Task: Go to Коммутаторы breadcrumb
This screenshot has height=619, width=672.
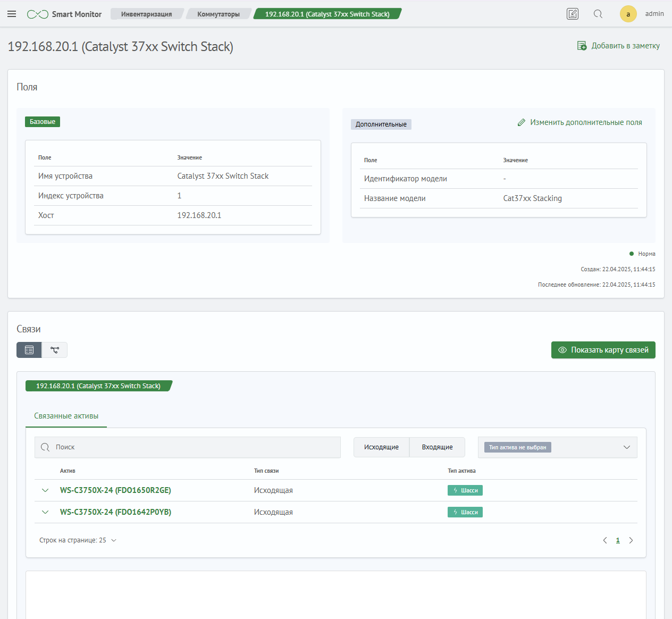Action: point(219,14)
